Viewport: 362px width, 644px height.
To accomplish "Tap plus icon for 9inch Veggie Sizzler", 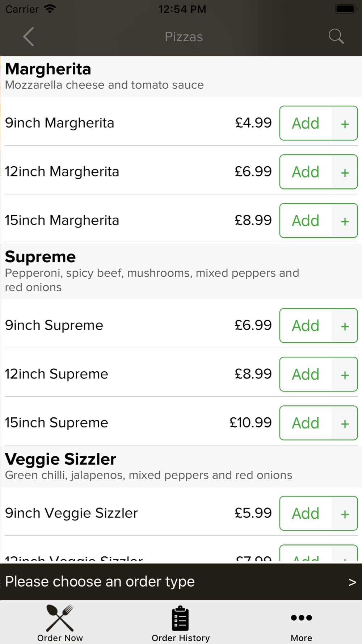I will click(345, 513).
